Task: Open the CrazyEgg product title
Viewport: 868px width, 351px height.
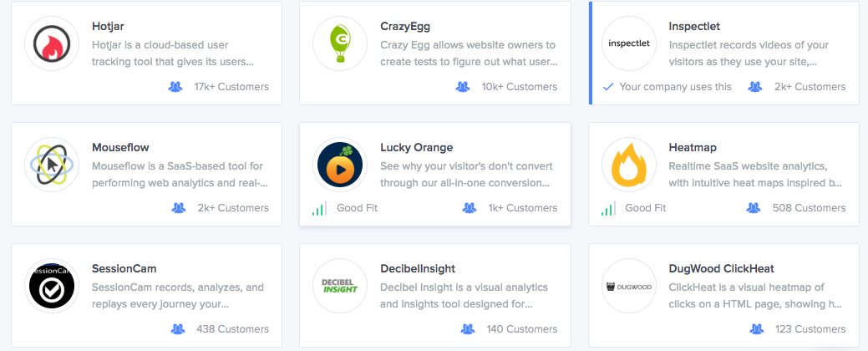Action: click(405, 27)
